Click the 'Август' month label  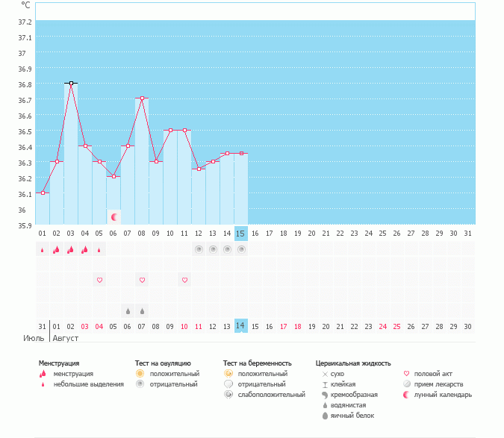[65, 338]
